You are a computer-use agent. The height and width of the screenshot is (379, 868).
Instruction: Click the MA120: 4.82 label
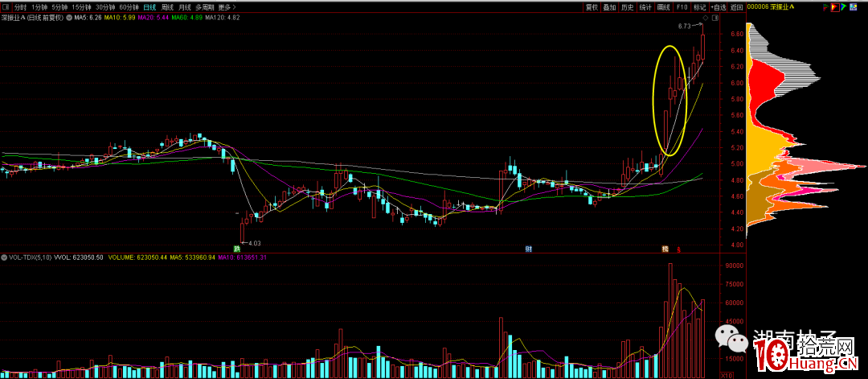tap(222, 18)
